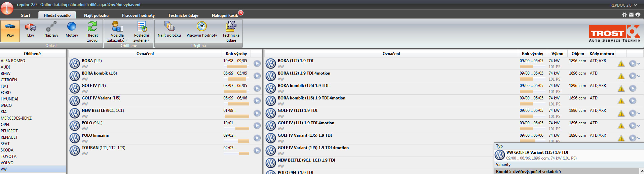The width and height of the screenshot is (644, 174).
Task: Select ALFA ROMEO in brand list
Action: 33,61
